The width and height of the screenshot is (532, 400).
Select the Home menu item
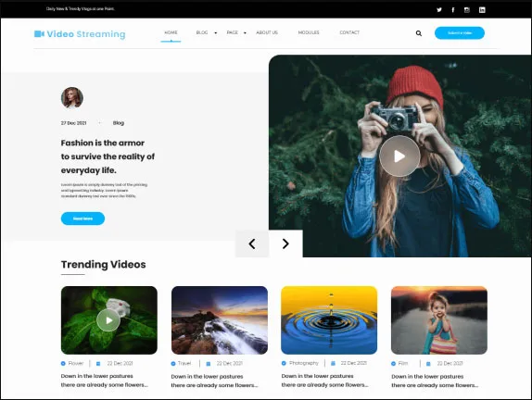pos(171,32)
